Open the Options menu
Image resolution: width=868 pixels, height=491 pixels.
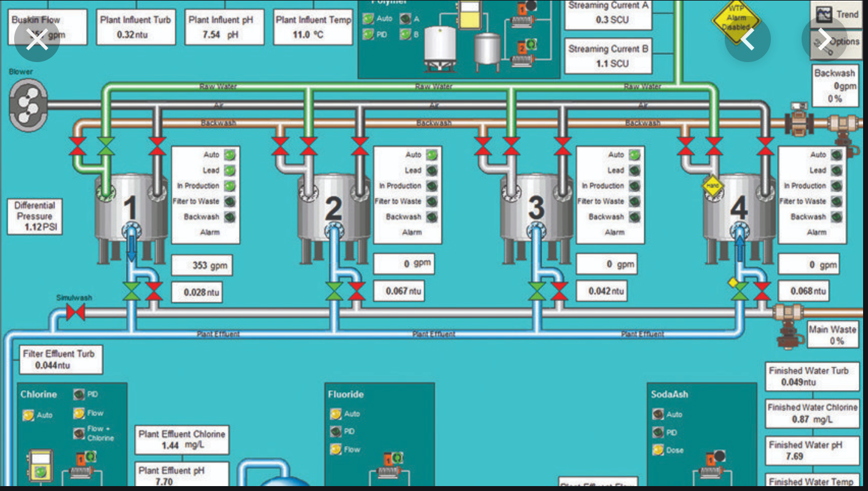(838, 42)
